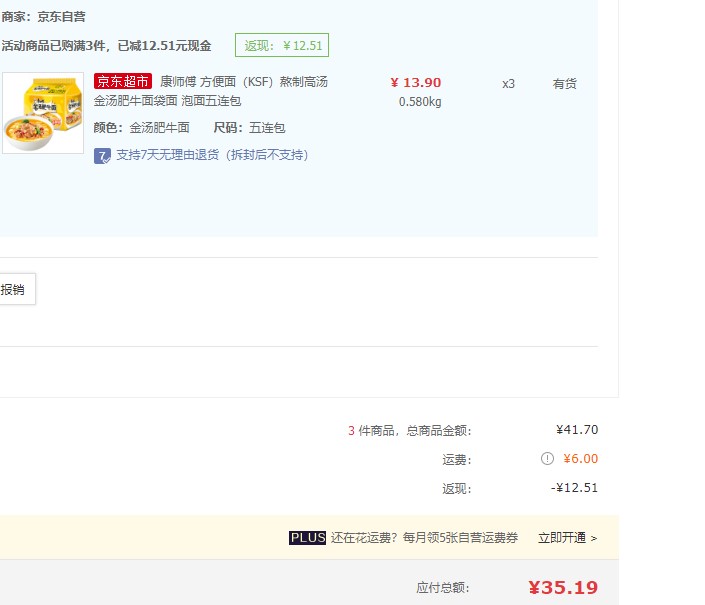Image resolution: width=705 pixels, height=605 pixels.
Task: Open the instant noodle product thumbnail
Action: click(x=43, y=113)
